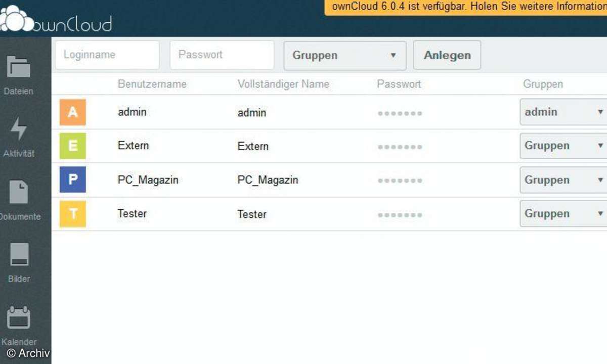Open the Gruppen dropdown for Tester
Image resolution: width=607 pixels, height=364 pixels.
coord(563,213)
